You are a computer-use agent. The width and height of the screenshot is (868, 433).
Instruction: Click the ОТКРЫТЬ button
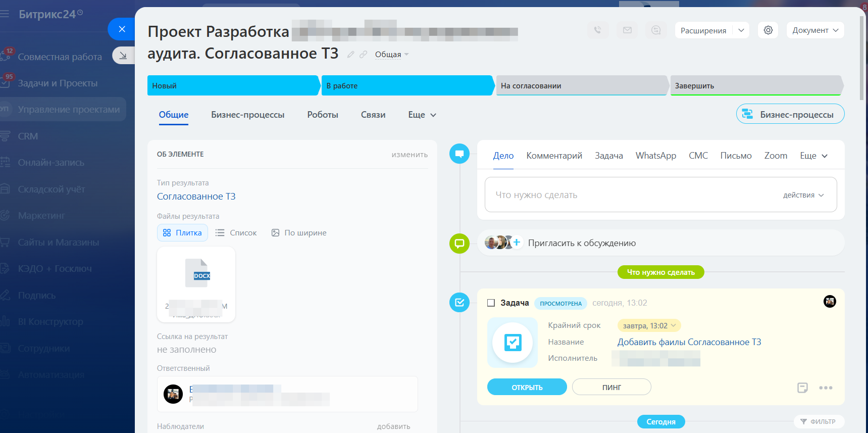tap(527, 387)
